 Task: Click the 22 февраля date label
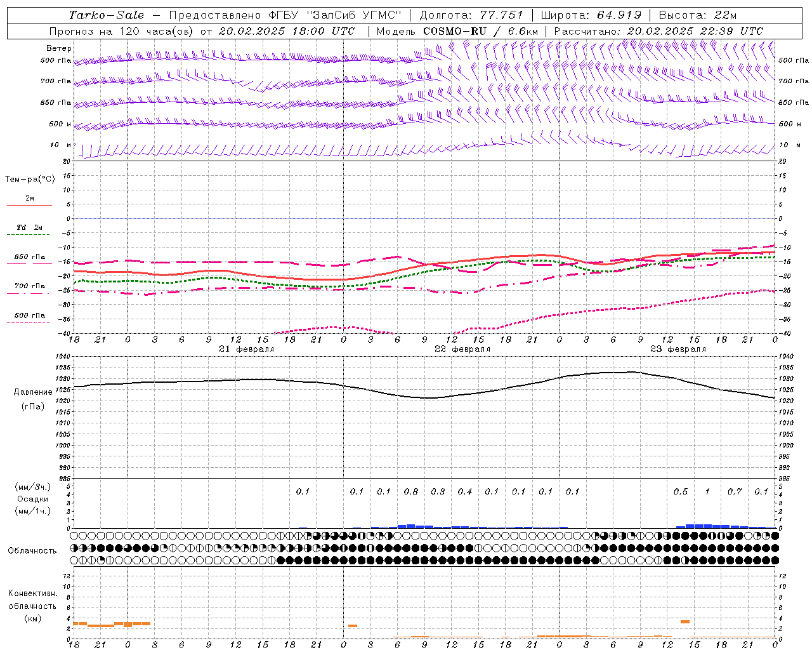point(462,349)
